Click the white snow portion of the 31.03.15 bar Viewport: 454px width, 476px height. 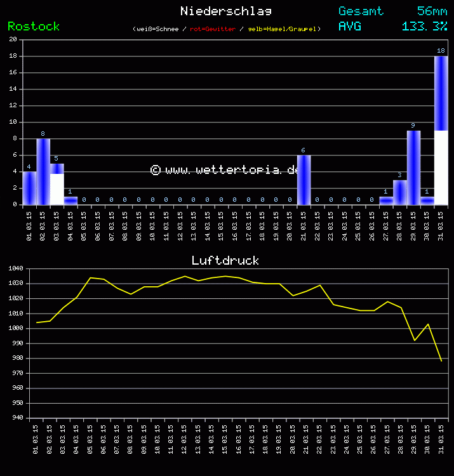point(441,168)
